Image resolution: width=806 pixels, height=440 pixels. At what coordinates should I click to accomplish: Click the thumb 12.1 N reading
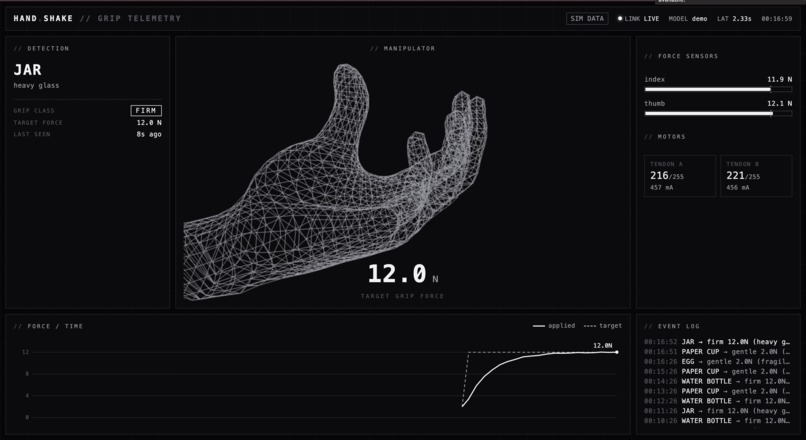point(779,103)
